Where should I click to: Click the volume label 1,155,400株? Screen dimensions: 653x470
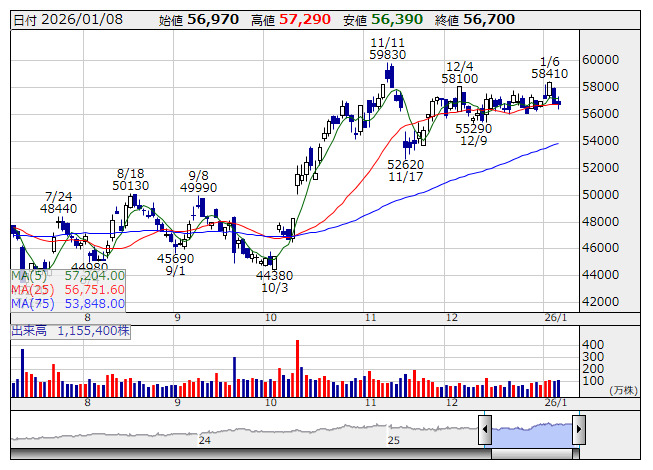click(93, 329)
